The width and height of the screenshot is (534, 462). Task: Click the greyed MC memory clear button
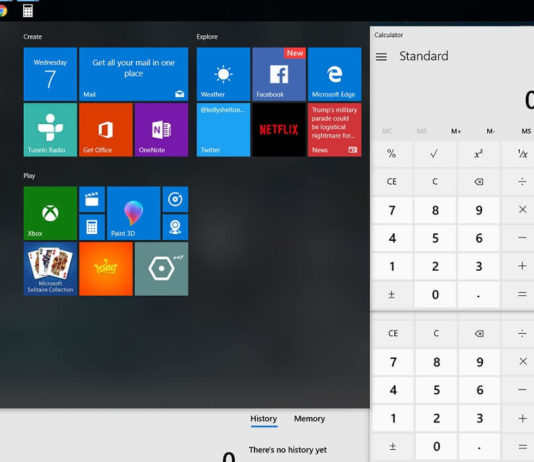pos(387,131)
